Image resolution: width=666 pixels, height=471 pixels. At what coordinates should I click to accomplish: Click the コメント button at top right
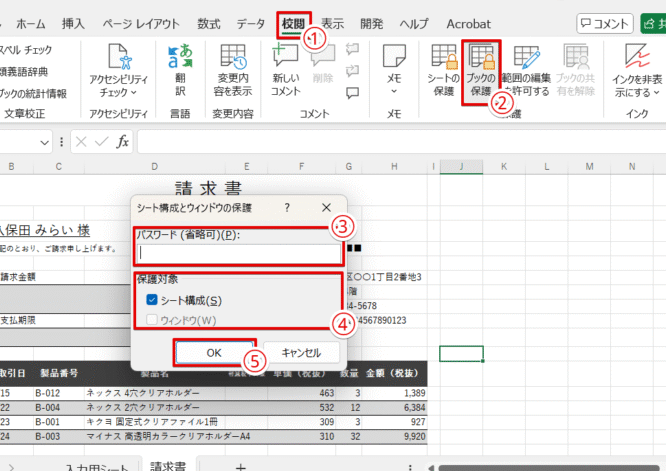pyautogui.click(x=604, y=23)
